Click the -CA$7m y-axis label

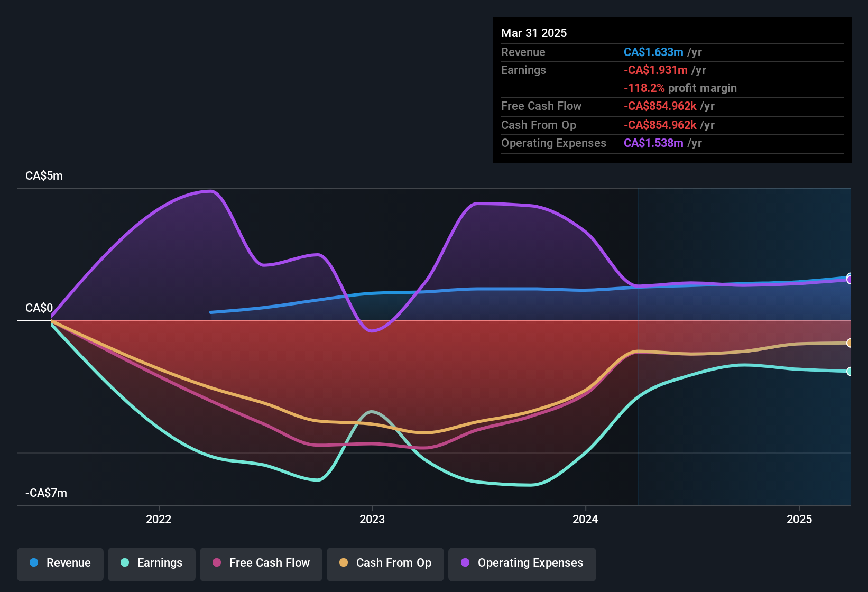click(x=46, y=493)
